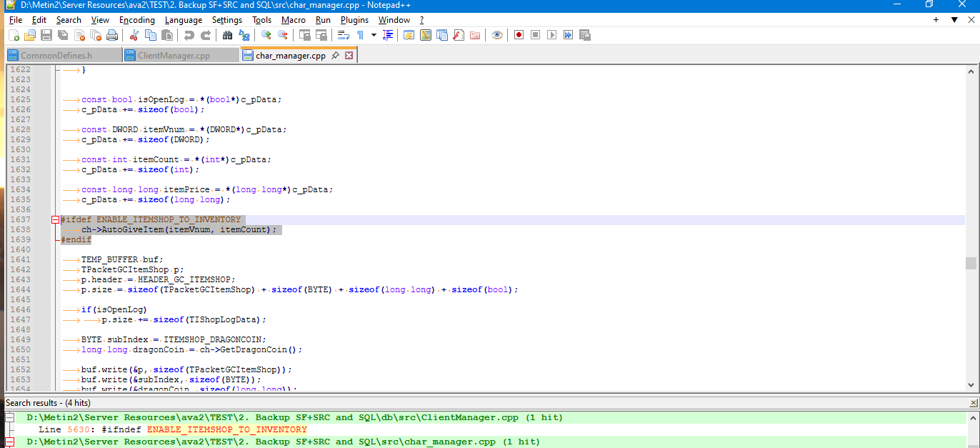980x448 pixels.
Task: Open the File menu
Action: point(16,20)
